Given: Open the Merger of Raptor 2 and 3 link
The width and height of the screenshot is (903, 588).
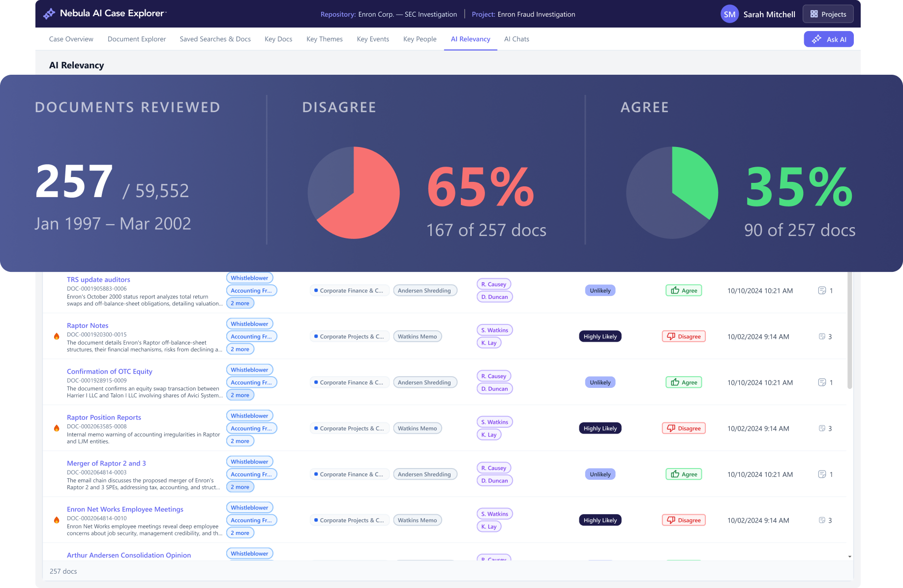Looking at the screenshot, I should point(106,463).
